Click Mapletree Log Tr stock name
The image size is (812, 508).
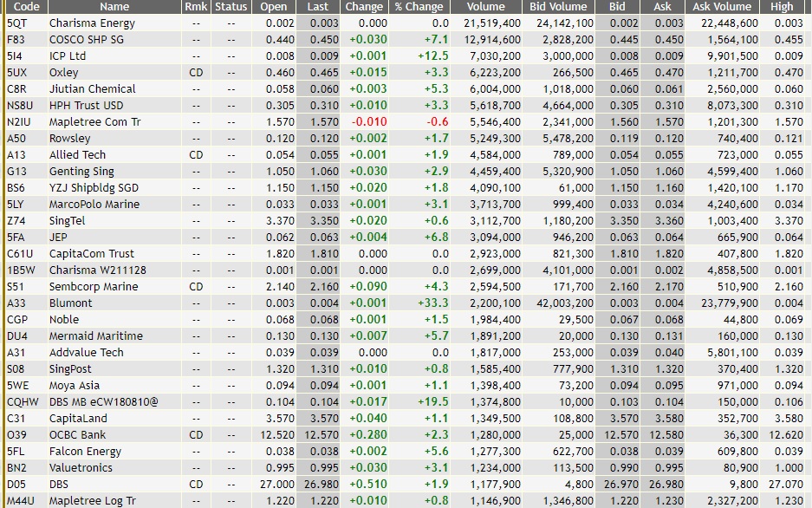coord(93,501)
